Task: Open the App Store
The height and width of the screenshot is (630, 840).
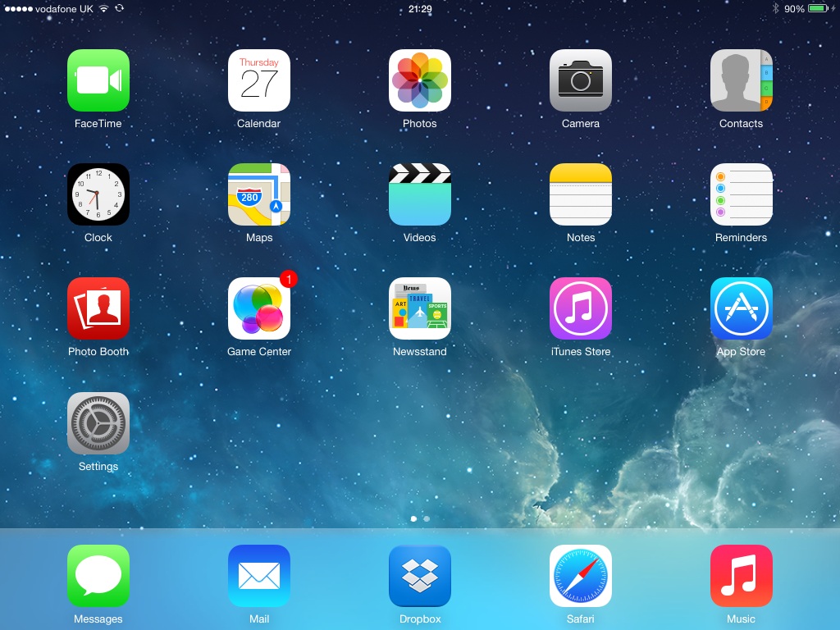Action: pos(741,308)
